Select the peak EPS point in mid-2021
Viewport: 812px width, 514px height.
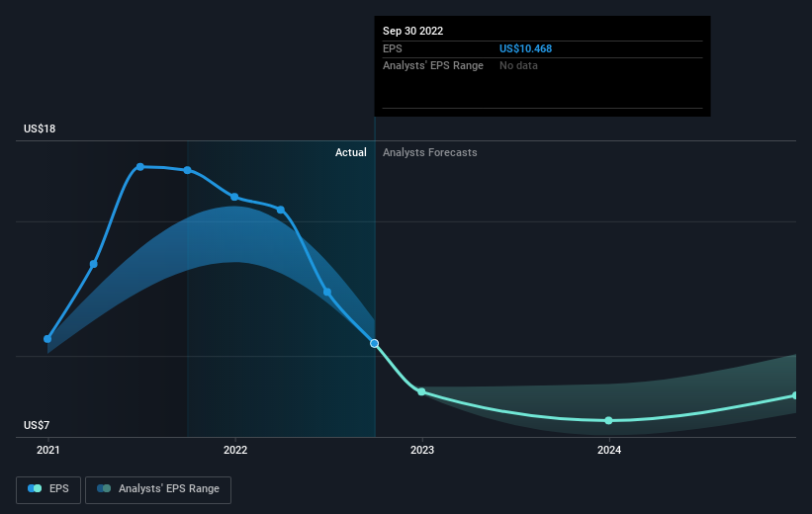click(140, 167)
